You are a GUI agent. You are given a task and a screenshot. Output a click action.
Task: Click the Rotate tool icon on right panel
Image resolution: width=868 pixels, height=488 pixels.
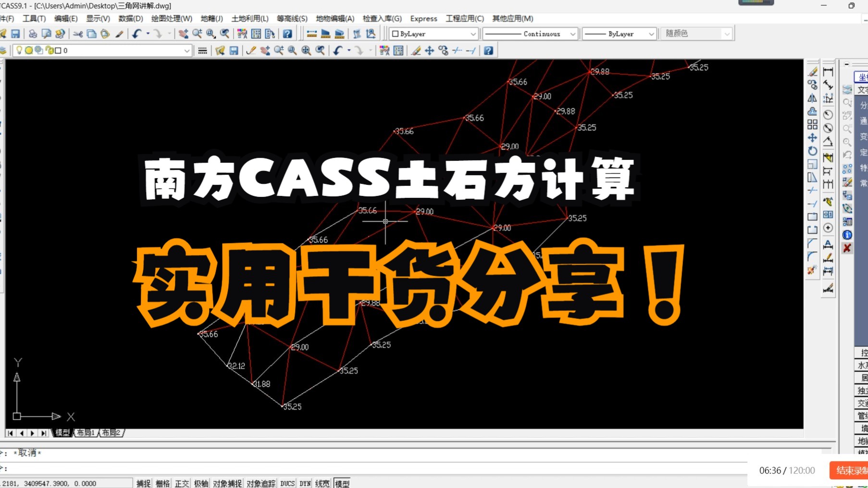point(812,151)
